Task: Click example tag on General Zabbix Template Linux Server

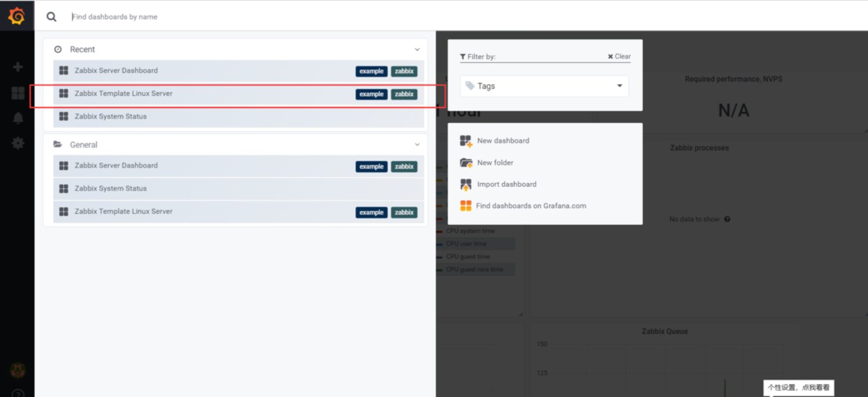Action: [371, 213]
